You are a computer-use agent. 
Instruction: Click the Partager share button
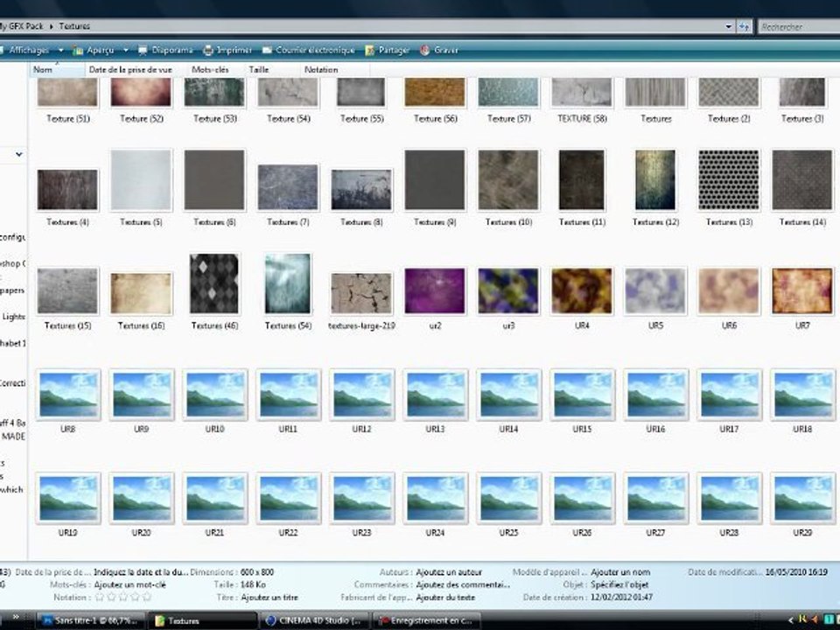tap(388, 50)
